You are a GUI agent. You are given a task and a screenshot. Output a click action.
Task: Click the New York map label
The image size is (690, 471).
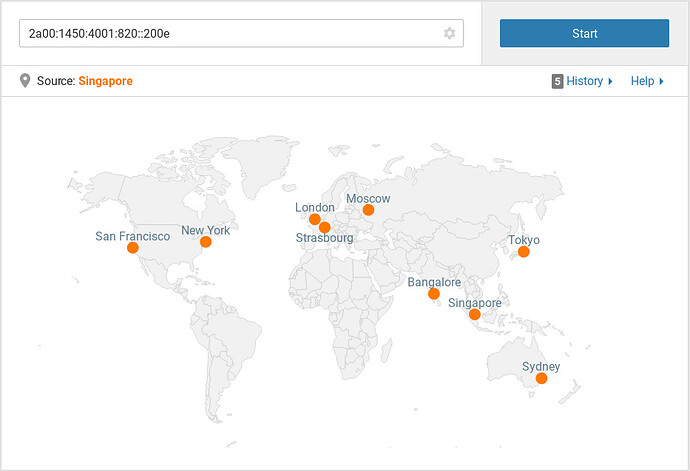click(x=206, y=230)
